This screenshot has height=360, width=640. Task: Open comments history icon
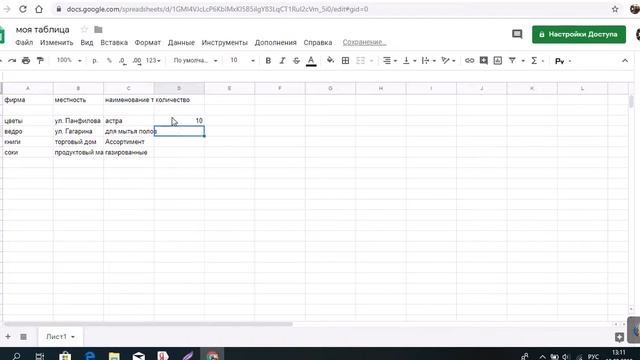click(517, 34)
